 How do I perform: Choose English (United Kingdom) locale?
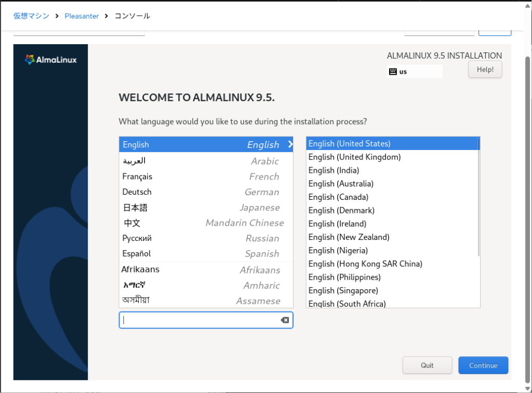coord(354,157)
